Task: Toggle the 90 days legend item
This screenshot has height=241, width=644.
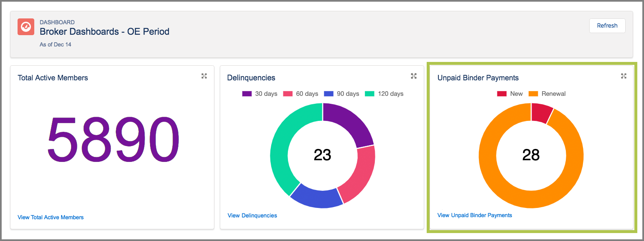Action: pyautogui.click(x=341, y=94)
